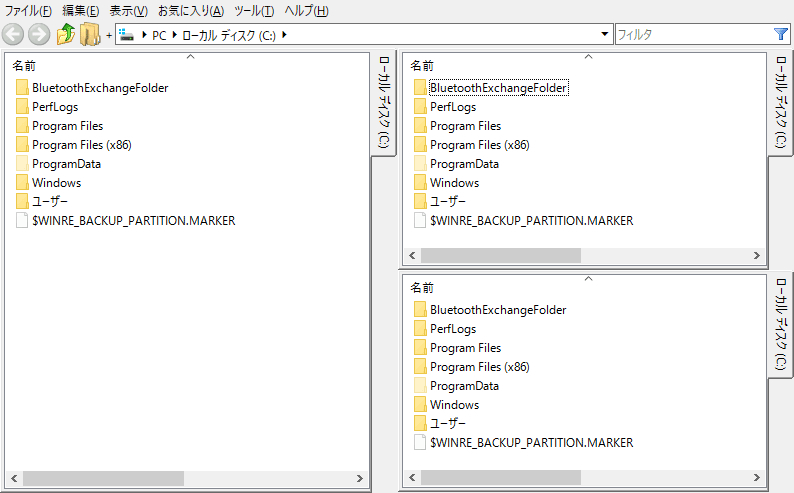Select ProgramData name in bottom-right pane
This screenshot has width=794, height=493.
464,386
